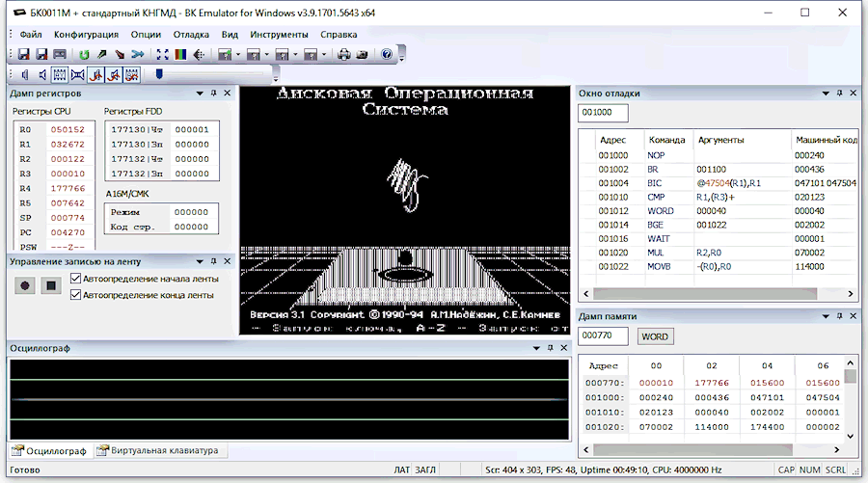Open dropdown arrow beside third drive icon
The width and height of the screenshot is (868, 483).
coord(296,54)
